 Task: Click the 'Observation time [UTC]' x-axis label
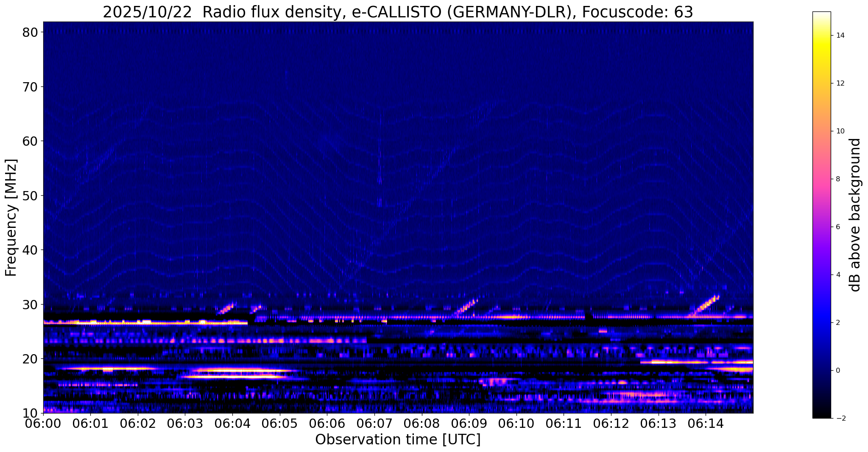pos(398,440)
